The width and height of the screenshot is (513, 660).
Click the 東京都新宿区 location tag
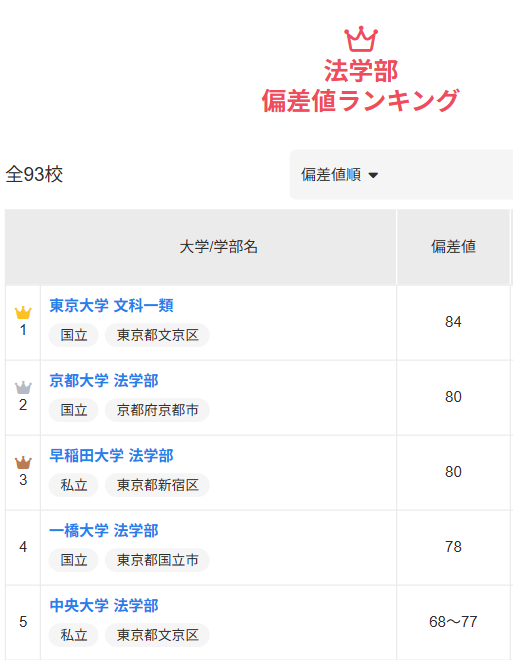(x=157, y=485)
